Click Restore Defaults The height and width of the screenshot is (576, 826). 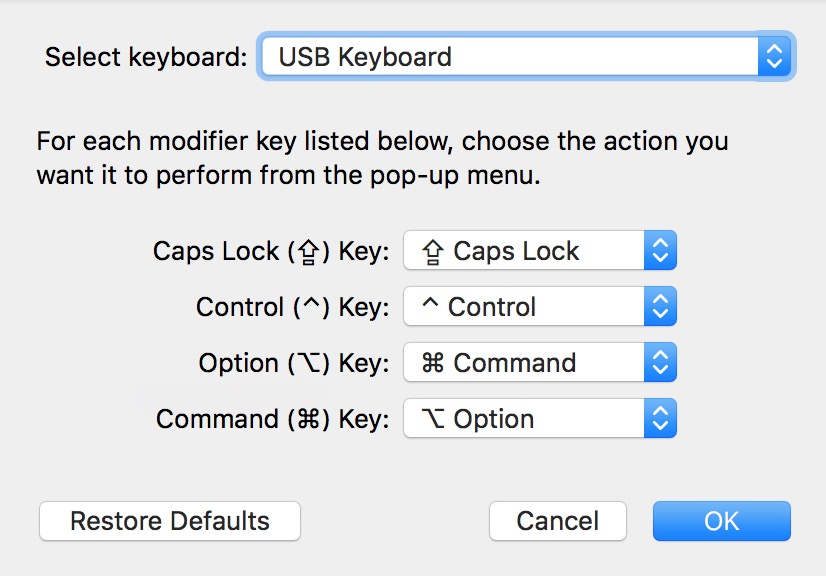169,521
